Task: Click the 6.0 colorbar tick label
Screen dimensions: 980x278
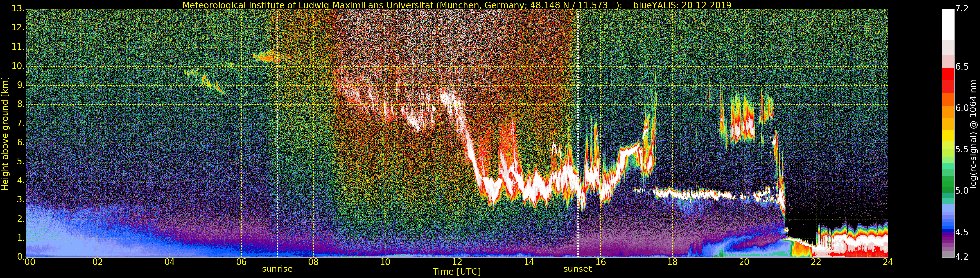Action: [x=962, y=108]
